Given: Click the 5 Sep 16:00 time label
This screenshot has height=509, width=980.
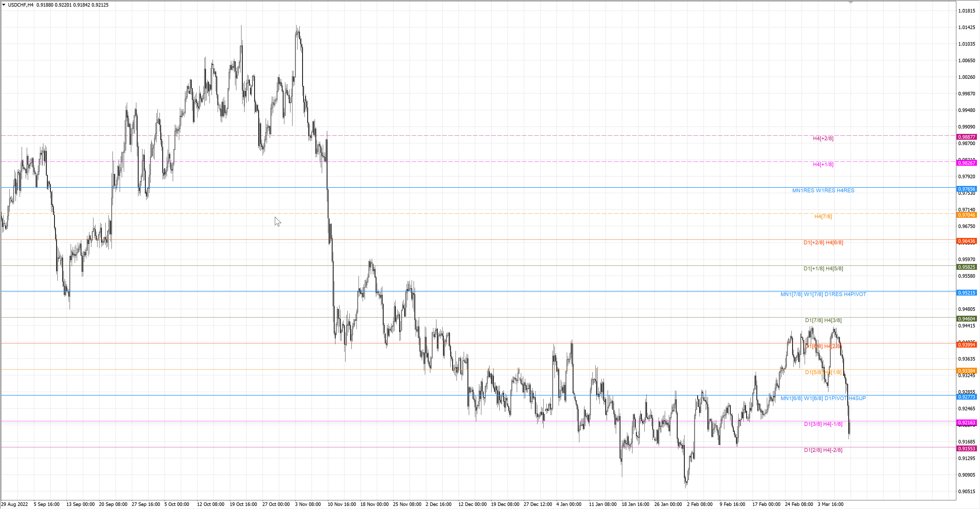Looking at the screenshot, I should 46,504.
